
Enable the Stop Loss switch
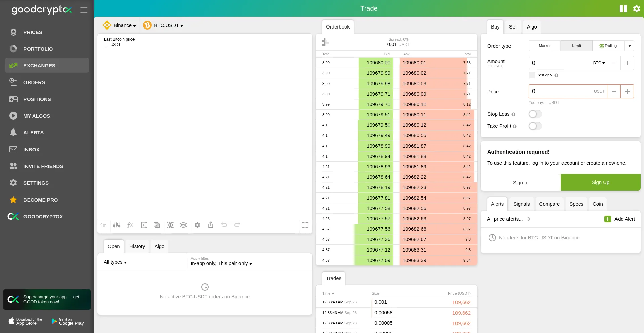click(535, 114)
